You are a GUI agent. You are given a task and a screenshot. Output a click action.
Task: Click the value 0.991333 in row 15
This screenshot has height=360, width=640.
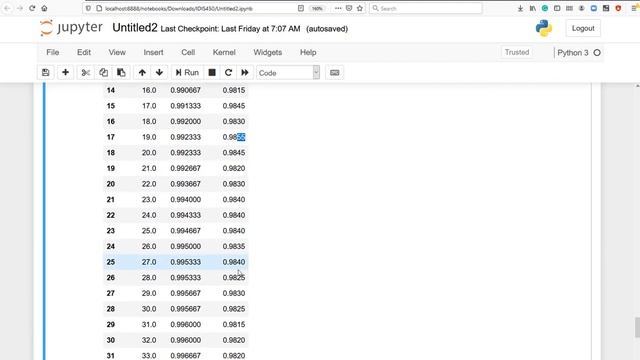(x=186, y=106)
